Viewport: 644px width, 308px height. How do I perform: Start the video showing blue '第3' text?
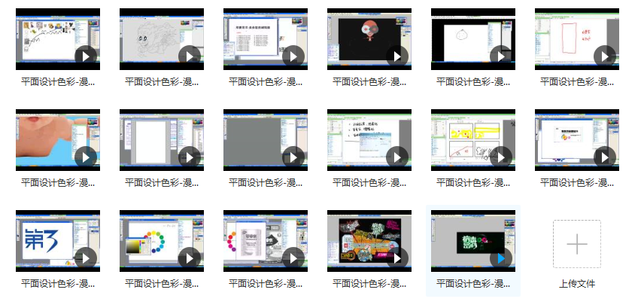tap(86, 258)
